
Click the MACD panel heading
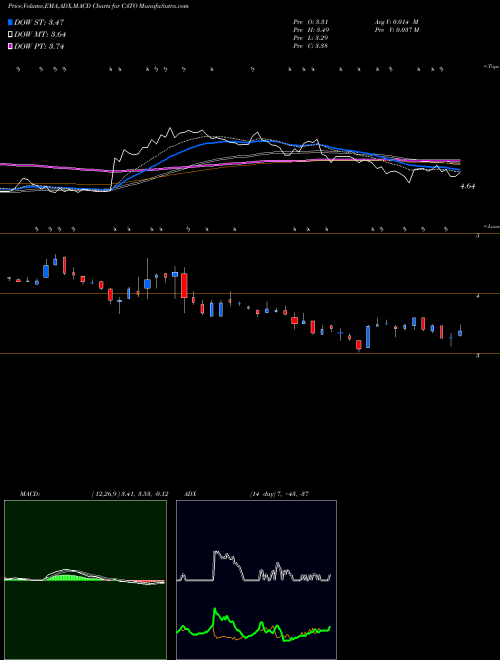[x=30, y=494]
